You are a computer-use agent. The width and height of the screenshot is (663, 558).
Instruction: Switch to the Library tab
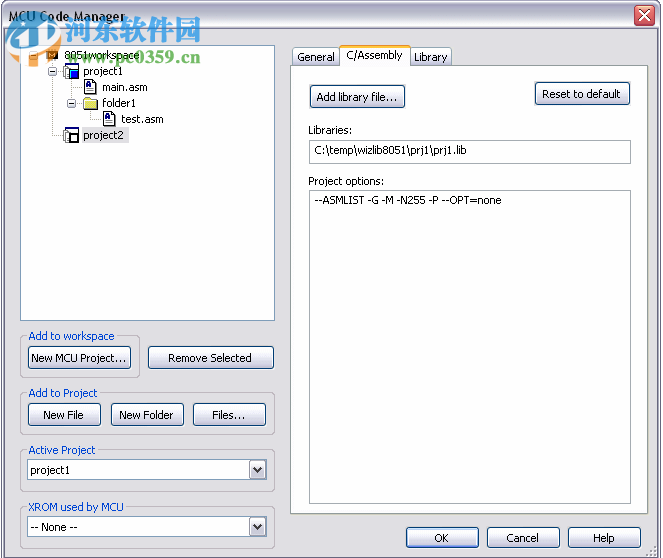click(430, 57)
